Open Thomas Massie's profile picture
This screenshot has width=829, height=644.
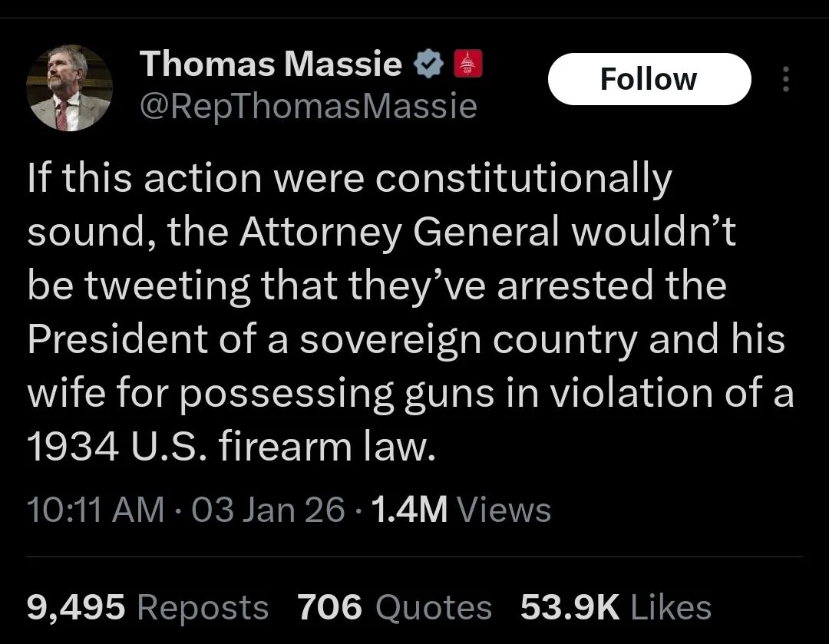tap(70, 88)
